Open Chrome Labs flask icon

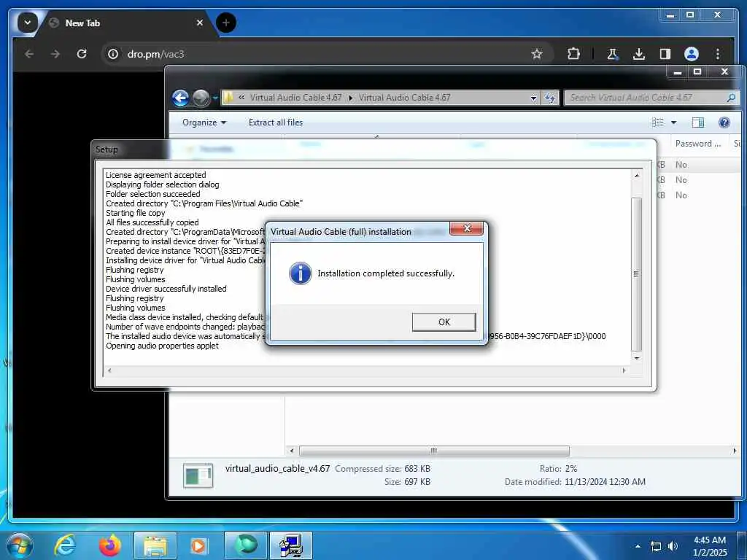(612, 54)
